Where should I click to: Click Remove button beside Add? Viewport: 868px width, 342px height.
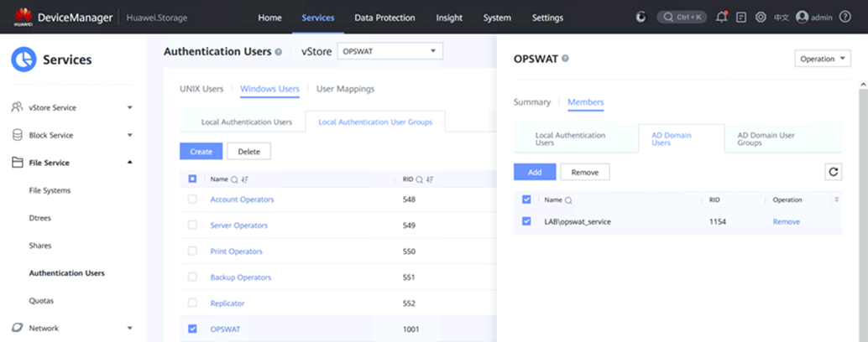[x=585, y=172]
